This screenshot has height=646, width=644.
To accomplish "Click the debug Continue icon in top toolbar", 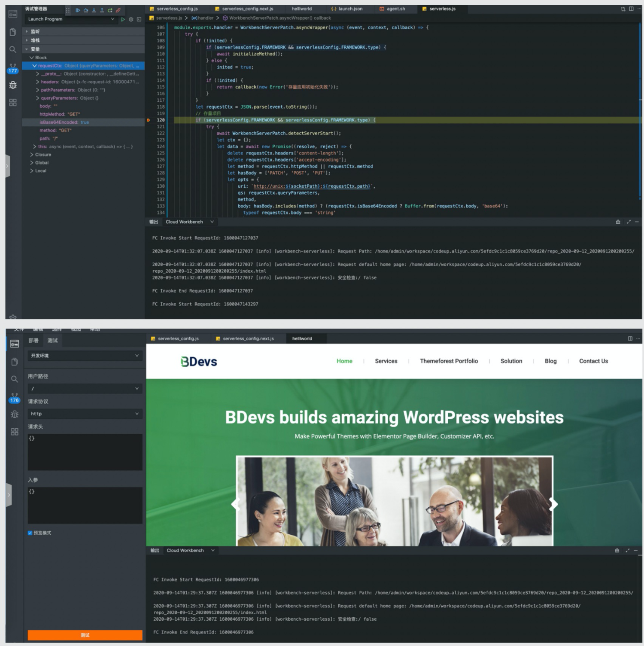I will pos(78,10).
